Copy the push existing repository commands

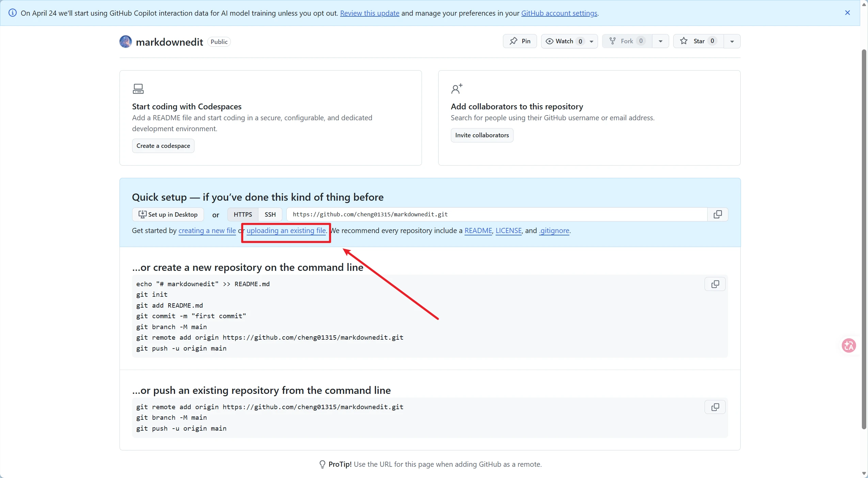point(715,407)
